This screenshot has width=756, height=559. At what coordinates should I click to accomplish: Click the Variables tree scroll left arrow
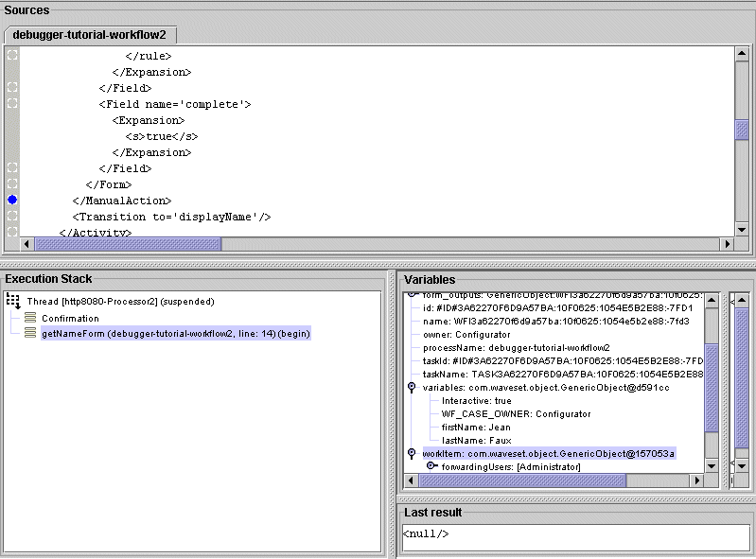(x=411, y=480)
